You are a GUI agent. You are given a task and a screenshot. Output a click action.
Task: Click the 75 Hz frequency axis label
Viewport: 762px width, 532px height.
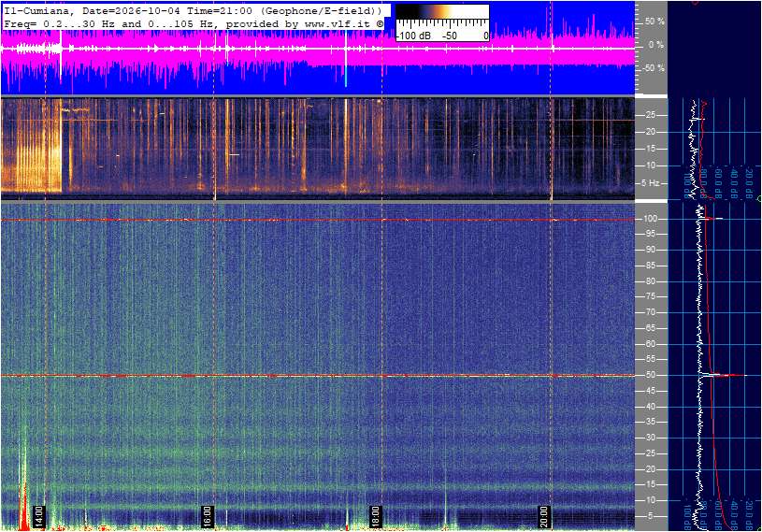tap(650, 296)
